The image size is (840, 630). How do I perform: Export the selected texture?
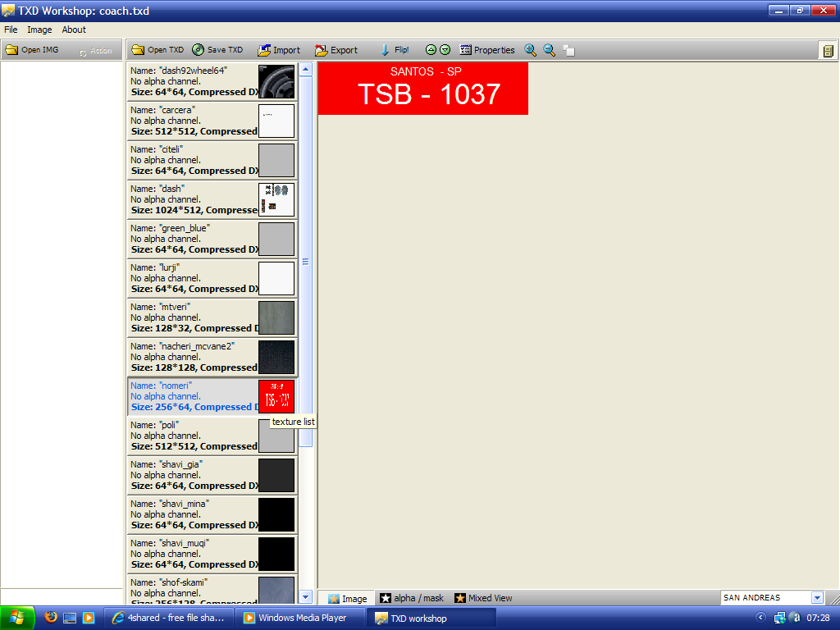336,50
